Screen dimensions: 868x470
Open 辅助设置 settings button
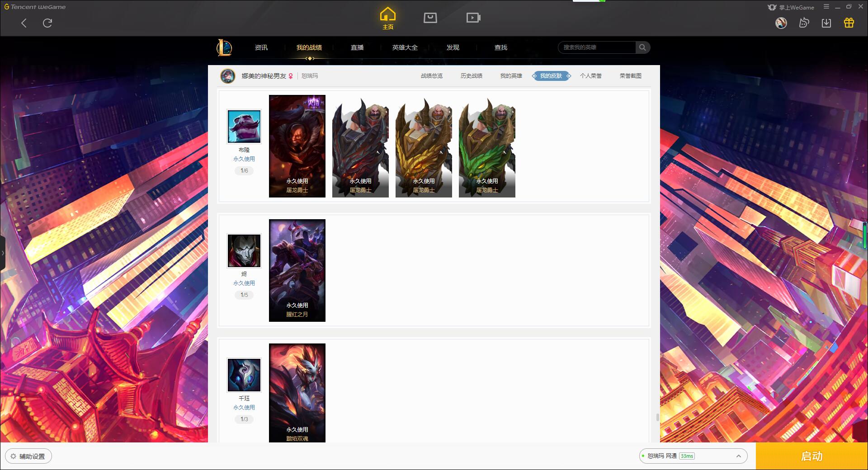tap(28, 456)
